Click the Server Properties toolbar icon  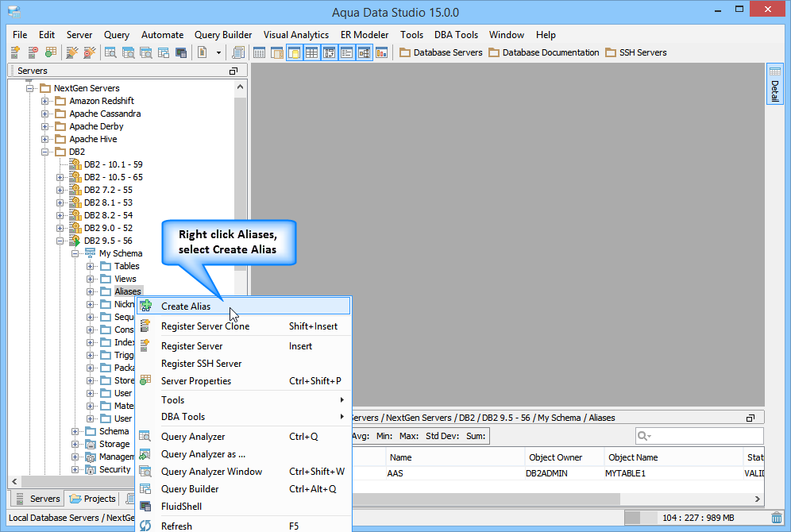tap(51, 52)
